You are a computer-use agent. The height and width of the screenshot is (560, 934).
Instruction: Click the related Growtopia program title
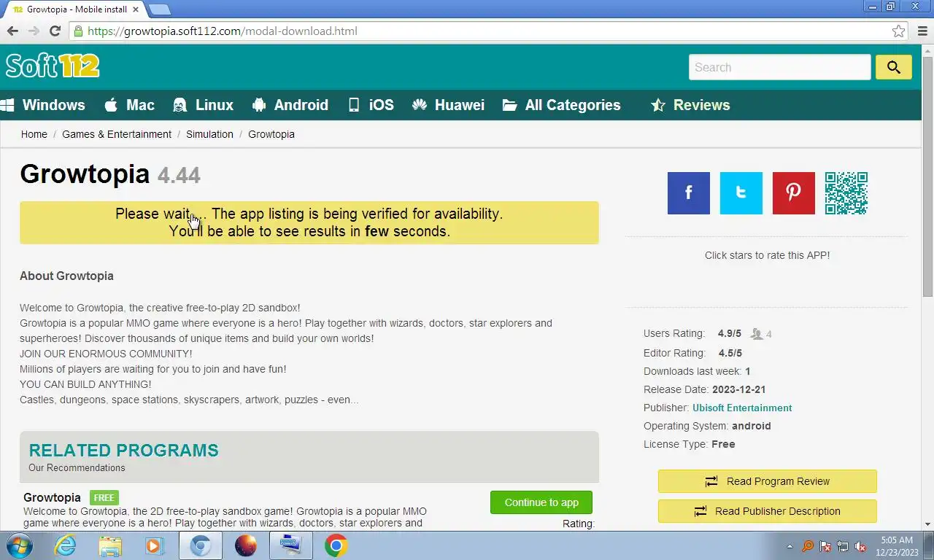(52, 497)
